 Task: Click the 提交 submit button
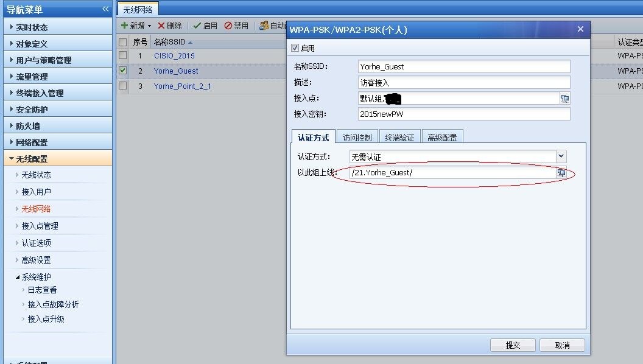tap(513, 345)
